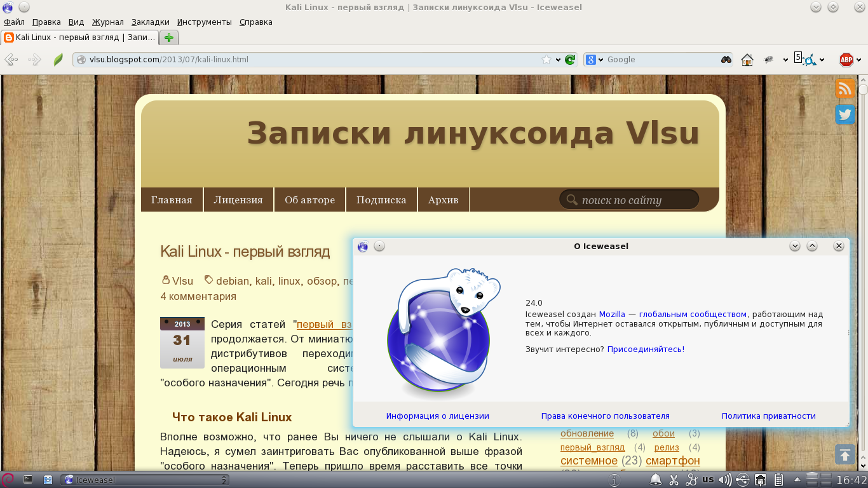Click the debian tag link under the post title
The image size is (868, 488).
[233, 281]
